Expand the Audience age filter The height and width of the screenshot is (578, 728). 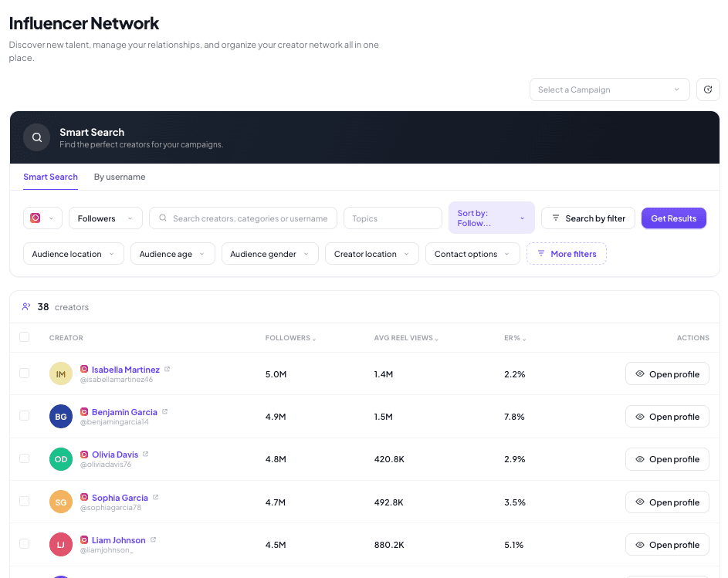click(x=172, y=254)
